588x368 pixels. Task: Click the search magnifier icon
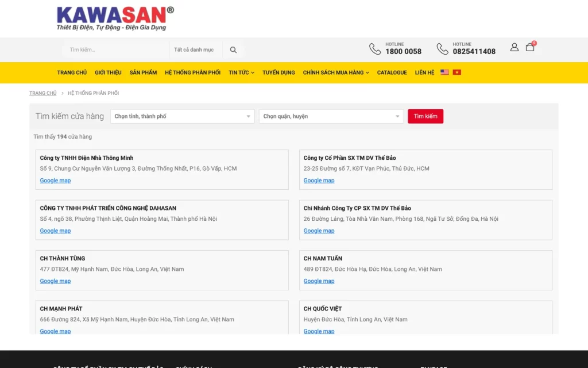coord(233,50)
